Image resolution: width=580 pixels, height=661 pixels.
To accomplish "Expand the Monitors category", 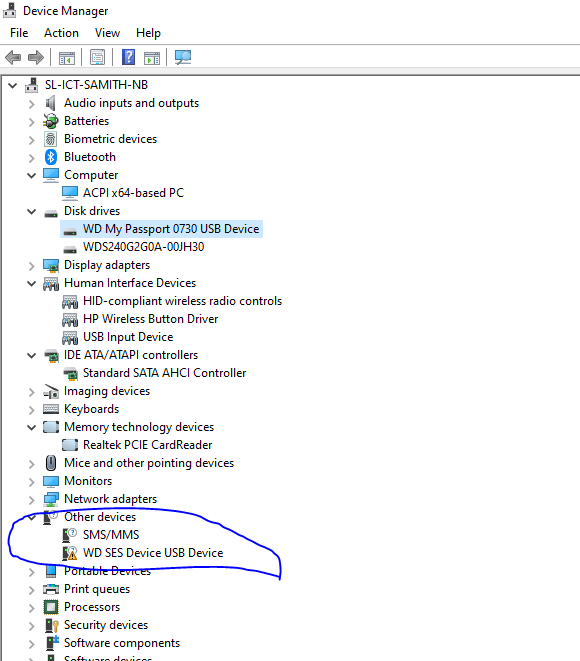I will click(32, 482).
